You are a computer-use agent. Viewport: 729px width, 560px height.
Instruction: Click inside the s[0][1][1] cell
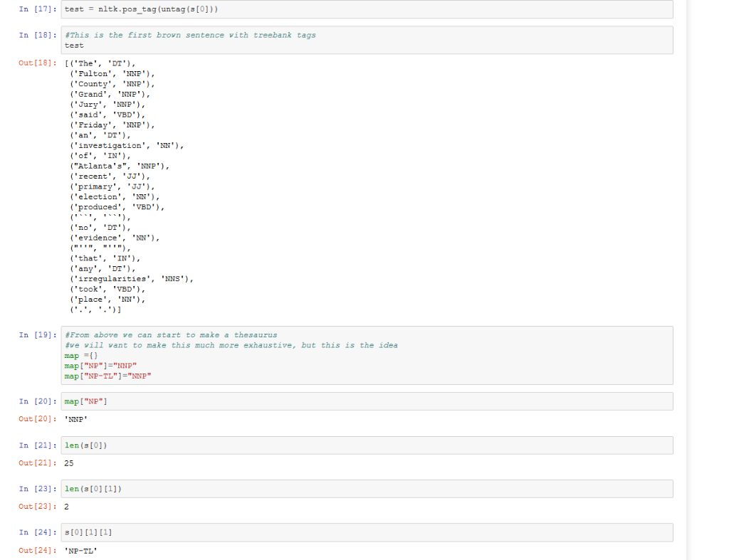(214, 532)
